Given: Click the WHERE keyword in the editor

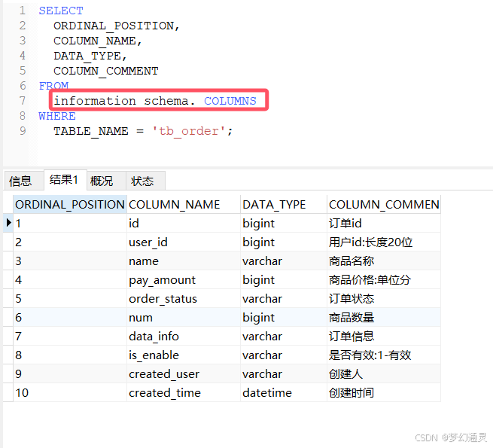Looking at the screenshot, I should 57,116.
